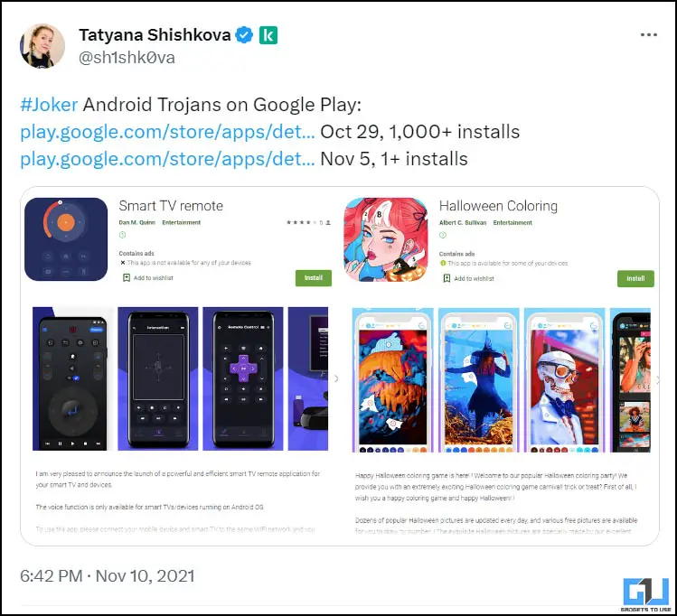Click the Install button for Halloween Coloring

pyautogui.click(x=635, y=279)
